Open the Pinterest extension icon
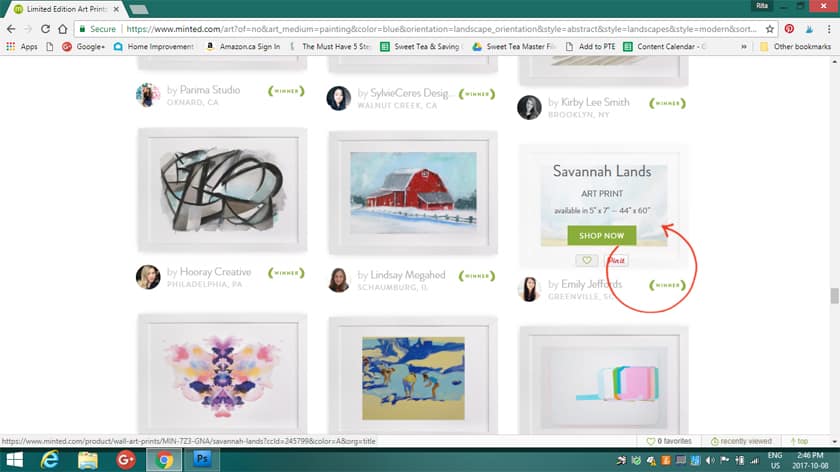The height and width of the screenshot is (472, 840). [789, 29]
